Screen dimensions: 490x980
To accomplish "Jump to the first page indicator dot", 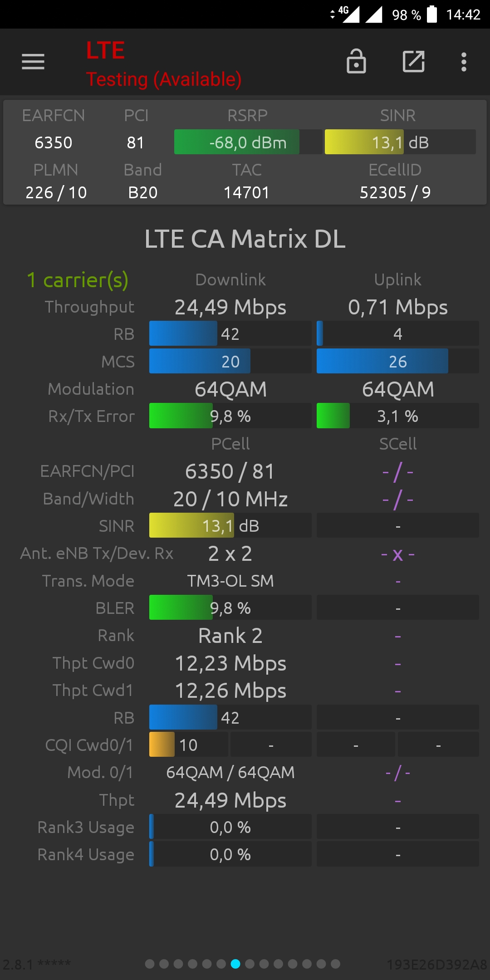I will (150, 964).
